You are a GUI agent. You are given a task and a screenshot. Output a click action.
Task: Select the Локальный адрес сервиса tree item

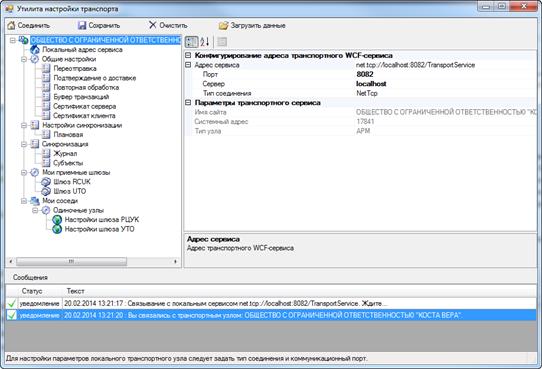click(82, 50)
